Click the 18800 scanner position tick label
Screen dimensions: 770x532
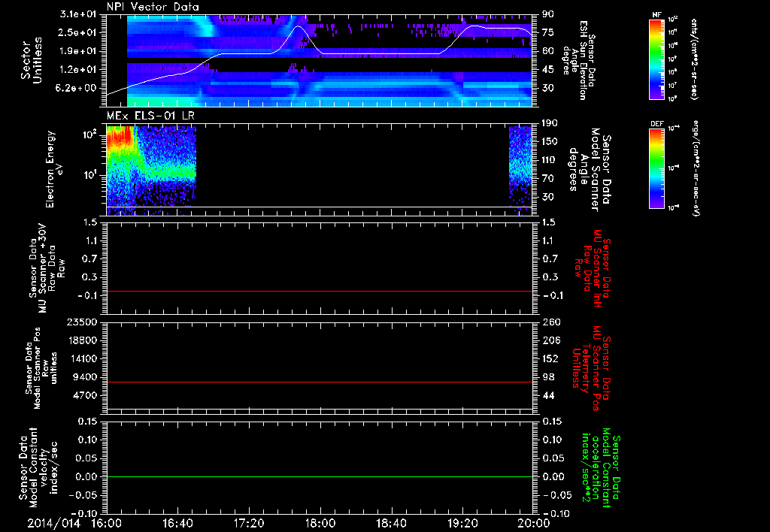coord(81,340)
